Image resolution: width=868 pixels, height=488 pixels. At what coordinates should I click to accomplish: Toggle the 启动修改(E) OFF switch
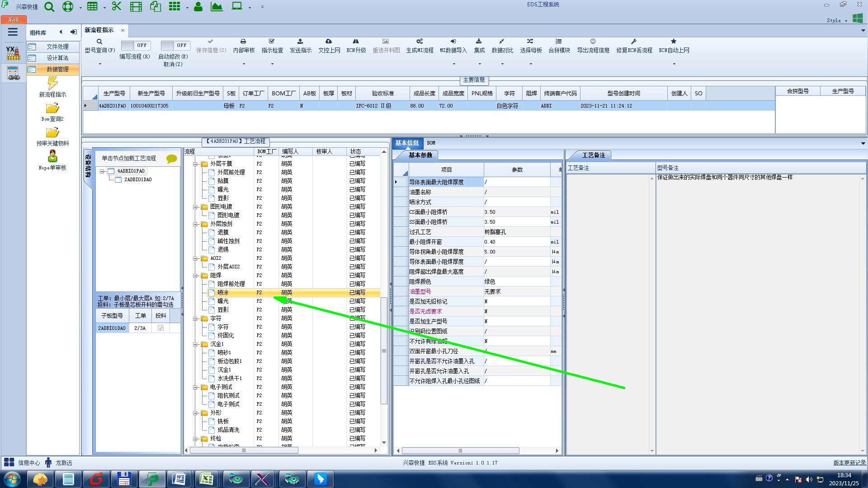click(x=175, y=45)
